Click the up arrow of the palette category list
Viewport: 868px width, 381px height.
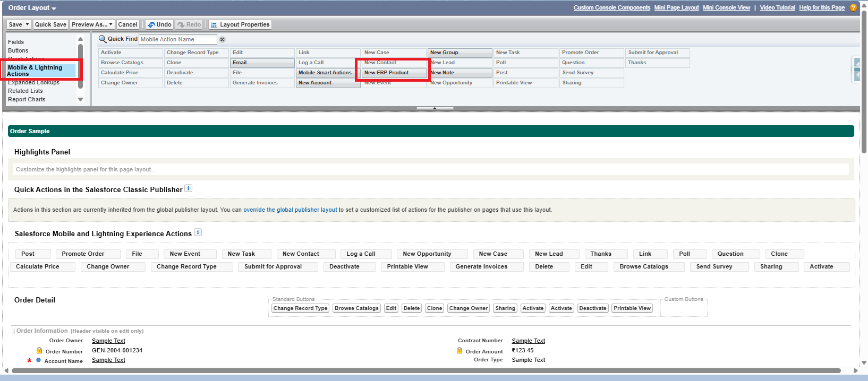click(x=81, y=39)
